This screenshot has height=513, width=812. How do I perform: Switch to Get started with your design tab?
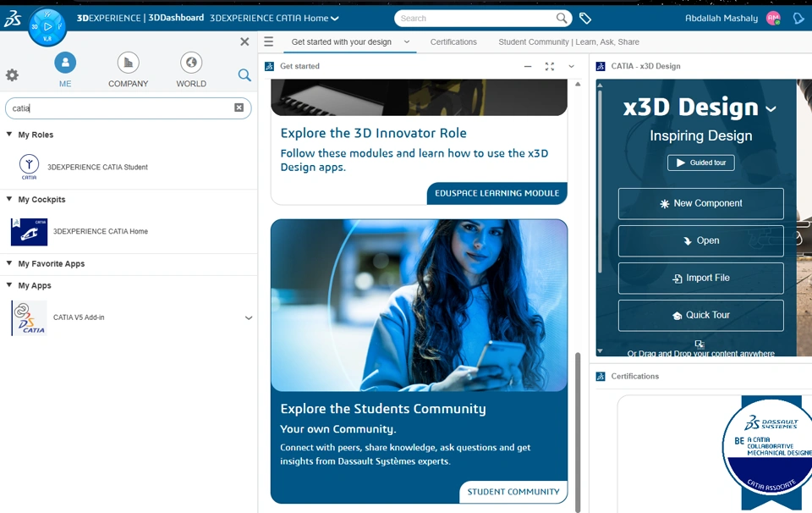point(341,42)
